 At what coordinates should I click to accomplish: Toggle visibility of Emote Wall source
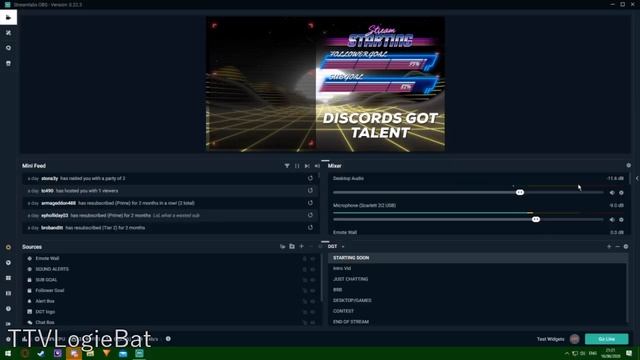point(313,259)
